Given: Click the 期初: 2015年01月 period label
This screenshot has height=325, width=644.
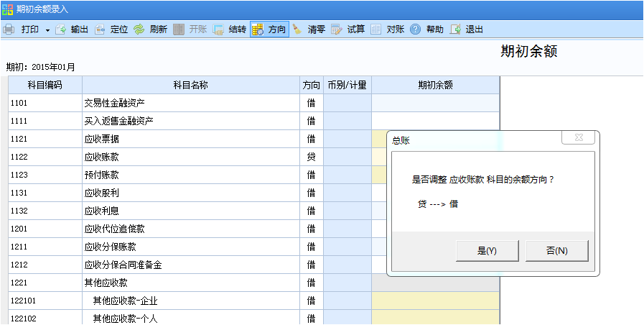Looking at the screenshot, I should tap(41, 68).
